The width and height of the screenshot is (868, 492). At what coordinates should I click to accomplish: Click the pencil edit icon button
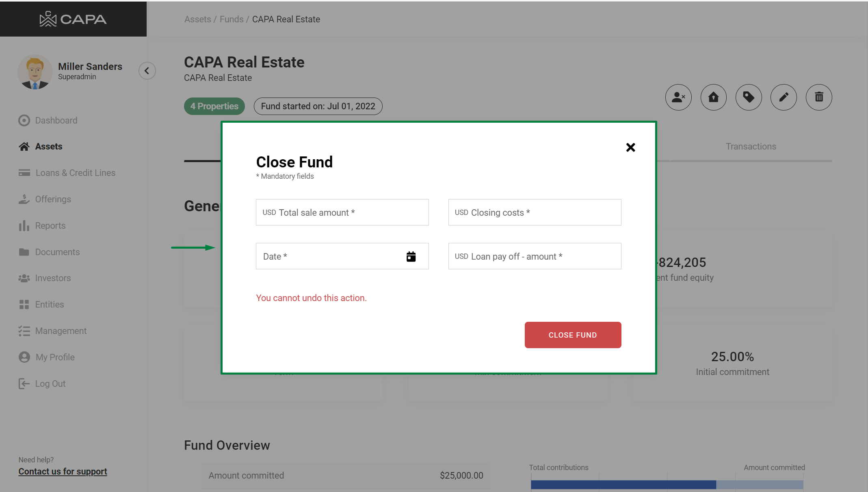click(784, 98)
